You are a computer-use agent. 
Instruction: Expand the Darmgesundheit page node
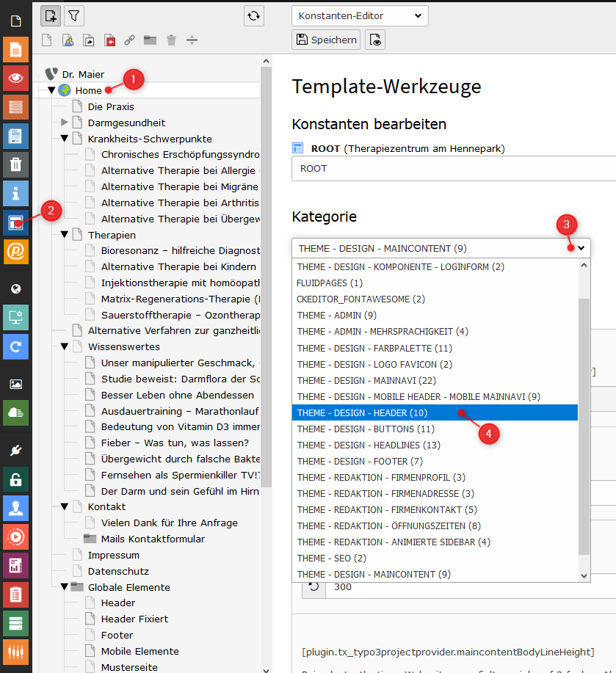coord(65,123)
